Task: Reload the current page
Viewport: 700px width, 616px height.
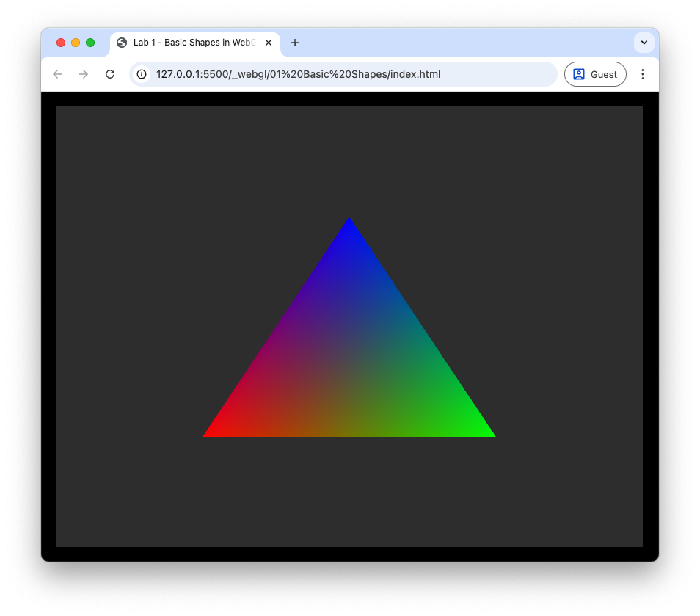Action: [x=110, y=74]
